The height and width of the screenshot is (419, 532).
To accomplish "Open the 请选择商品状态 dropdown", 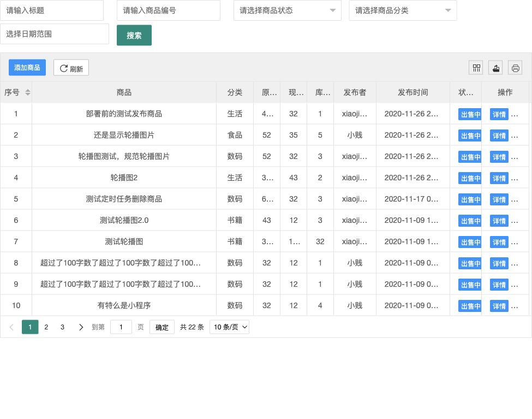I will [x=288, y=10].
